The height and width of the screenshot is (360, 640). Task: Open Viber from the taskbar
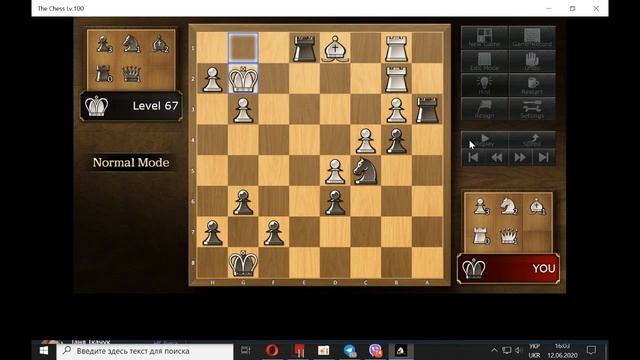tap(375, 351)
